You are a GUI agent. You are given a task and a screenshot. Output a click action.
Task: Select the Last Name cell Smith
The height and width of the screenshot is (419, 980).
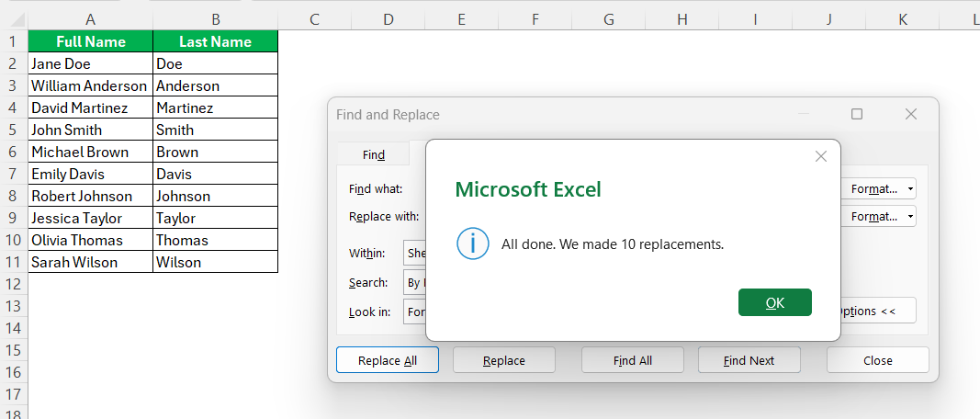[x=216, y=130]
